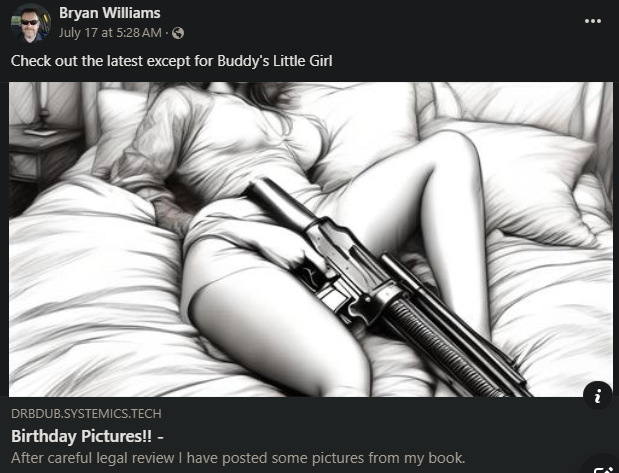
Task: Open Bryan Williams' profile picture
Action: [x=31, y=23]
